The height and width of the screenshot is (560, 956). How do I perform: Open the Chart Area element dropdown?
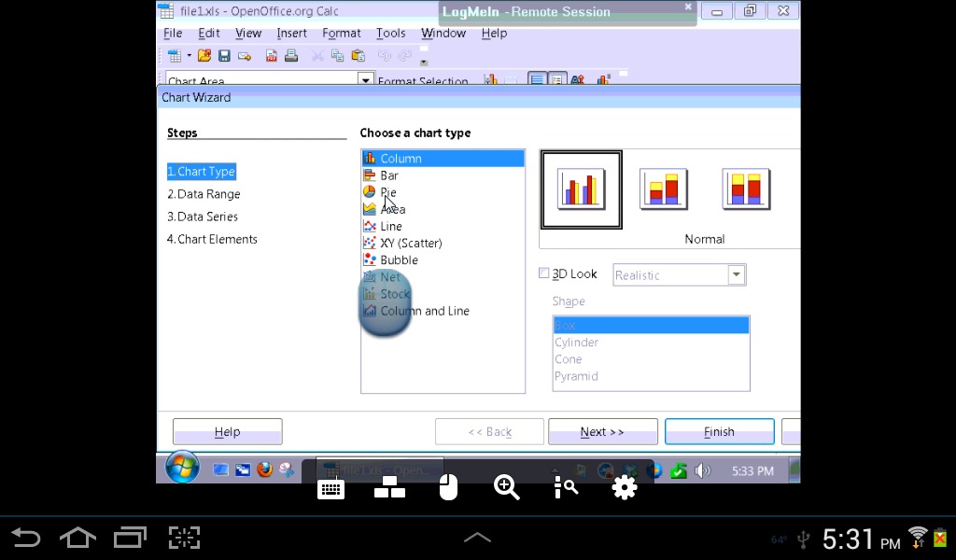coord(365,80)
